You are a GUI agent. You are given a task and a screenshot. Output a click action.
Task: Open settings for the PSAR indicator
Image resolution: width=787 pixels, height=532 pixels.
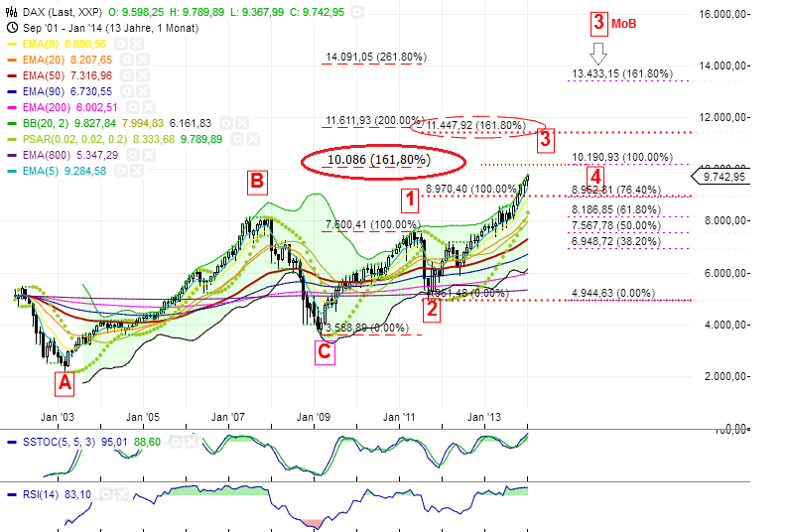(237, 139)
